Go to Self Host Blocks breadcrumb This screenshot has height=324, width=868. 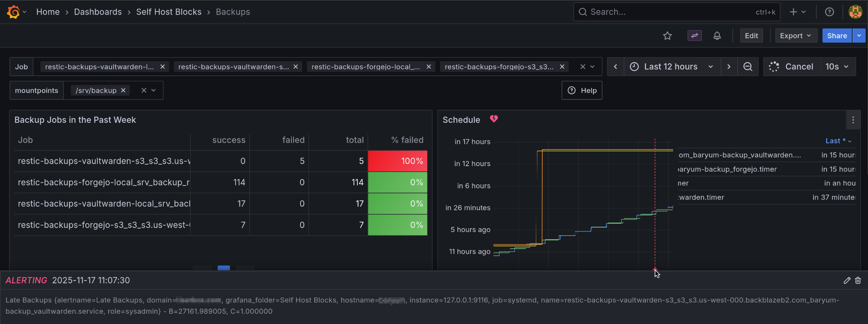tap(169, 12)
